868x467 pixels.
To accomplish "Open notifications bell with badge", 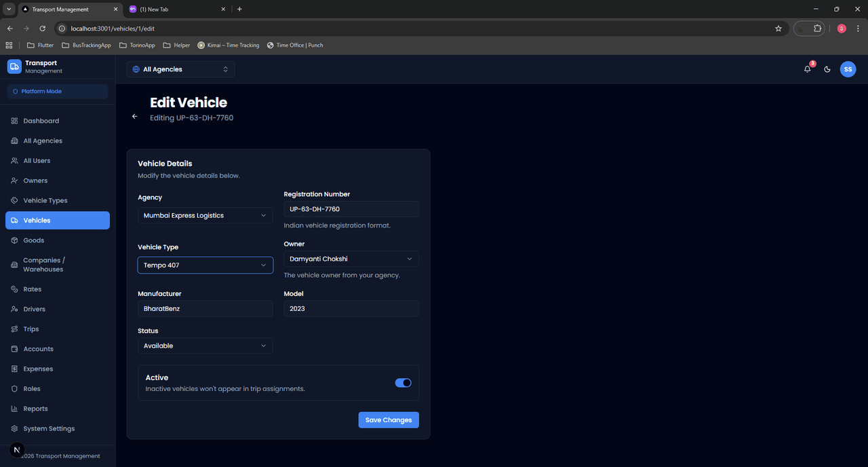I will click(x=808, y=69).
